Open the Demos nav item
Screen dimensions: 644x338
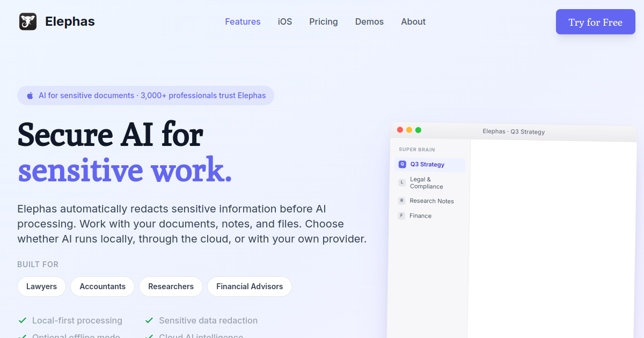pyautogui.click(x=369, y=21)
